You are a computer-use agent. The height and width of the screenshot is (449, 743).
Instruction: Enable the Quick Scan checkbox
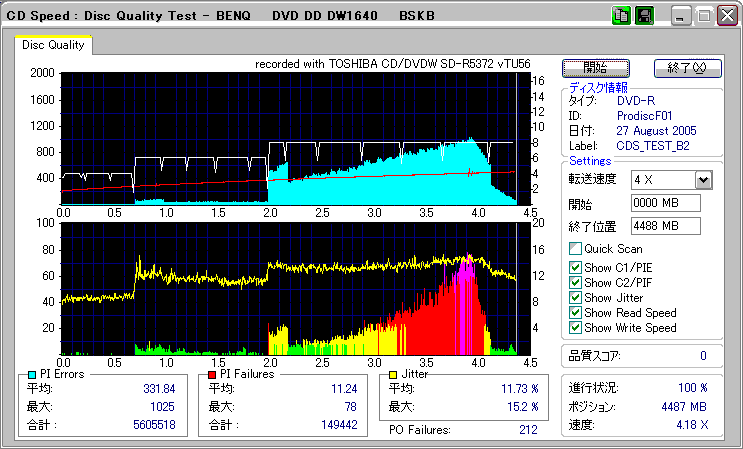point(575,249)
